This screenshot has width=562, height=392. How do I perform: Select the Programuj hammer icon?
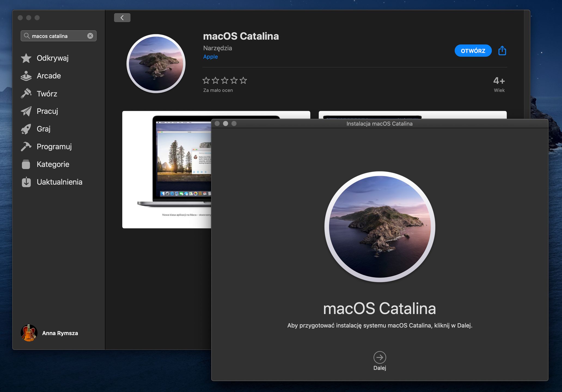[26, 146]
